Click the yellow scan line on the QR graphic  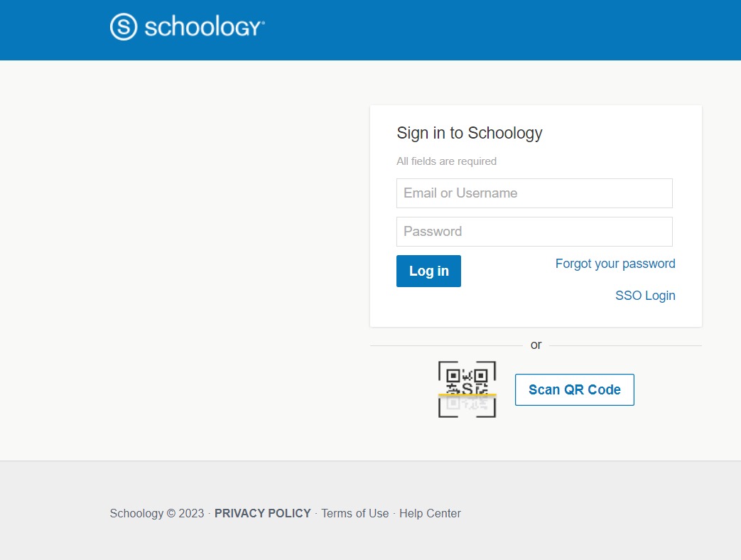467,394
